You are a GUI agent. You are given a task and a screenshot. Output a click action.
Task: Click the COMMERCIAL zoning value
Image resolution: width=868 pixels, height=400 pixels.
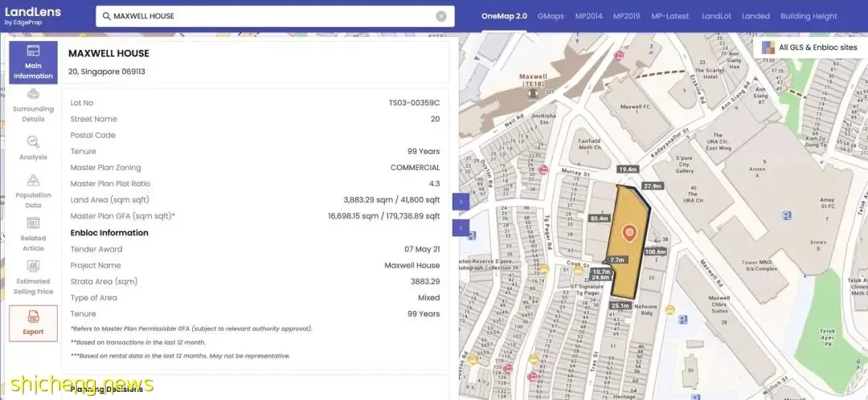click(x=416, y=168)
